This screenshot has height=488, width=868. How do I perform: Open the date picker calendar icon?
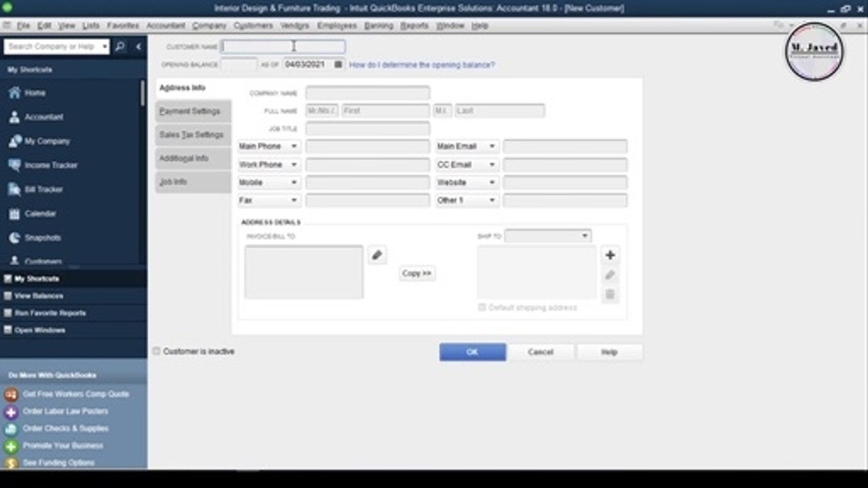pyautogui.click(x=338, y=64)
